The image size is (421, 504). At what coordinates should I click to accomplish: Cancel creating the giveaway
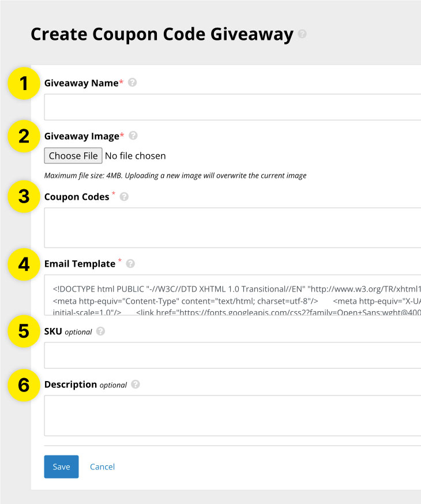[102, 466]
